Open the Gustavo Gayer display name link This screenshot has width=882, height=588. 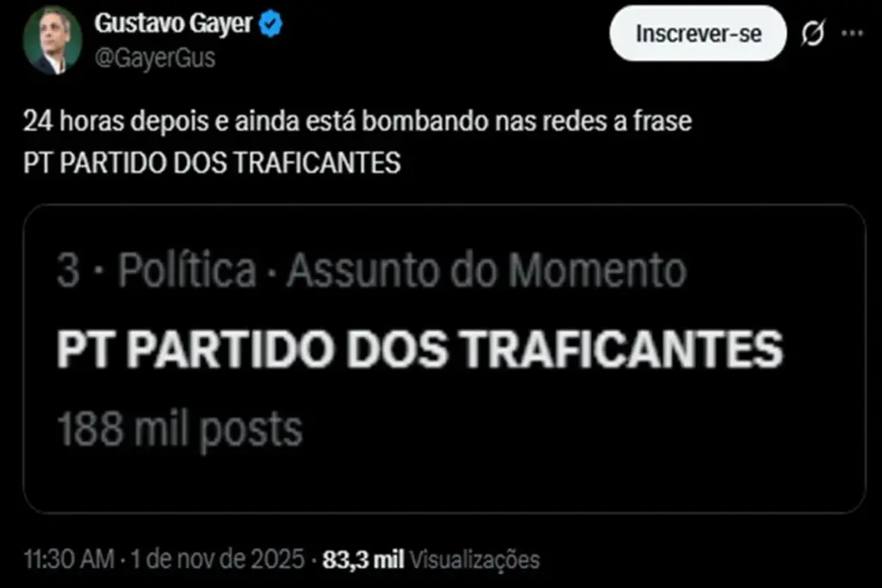173,23
